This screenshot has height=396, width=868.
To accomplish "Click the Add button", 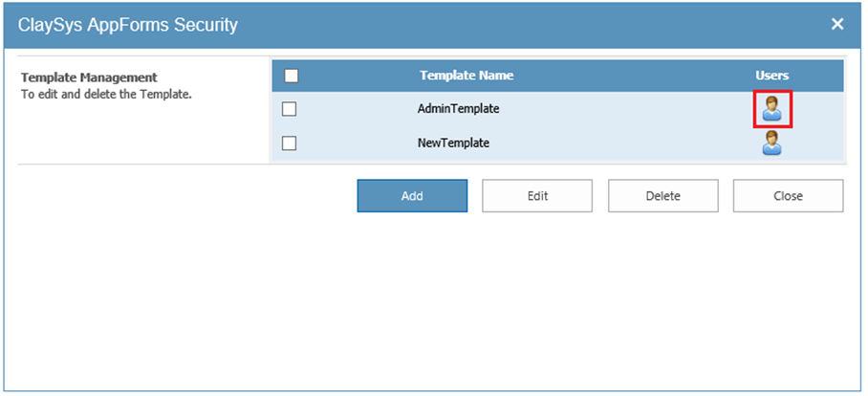I will click(412, 195).
